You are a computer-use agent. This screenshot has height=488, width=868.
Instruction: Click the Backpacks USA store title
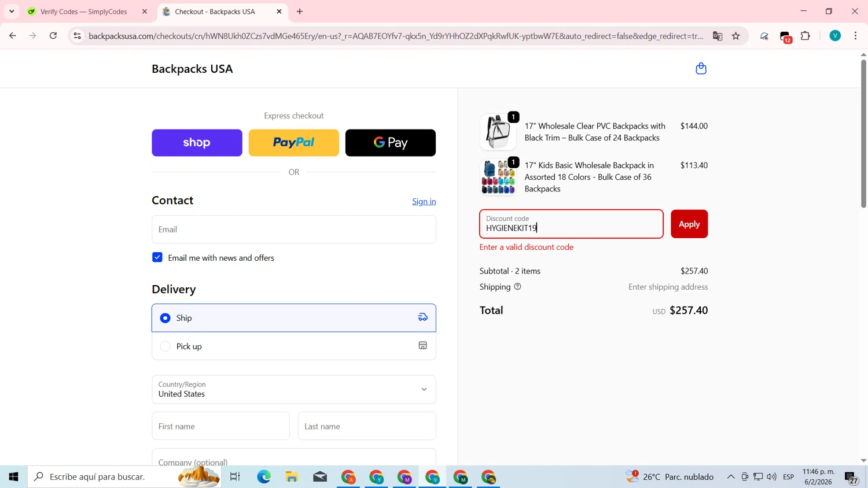(192, 69)
